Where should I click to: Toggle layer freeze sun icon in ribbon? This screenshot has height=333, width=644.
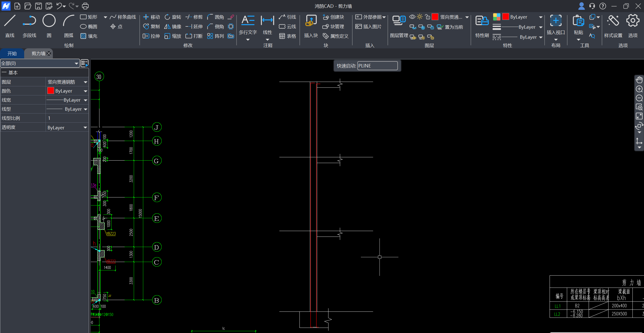pos(420,17)
